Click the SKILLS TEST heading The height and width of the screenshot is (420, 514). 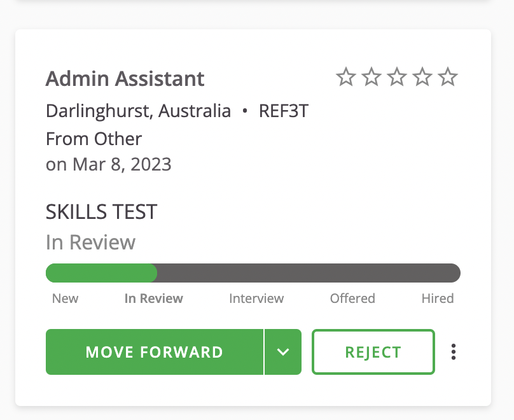[101, 212]
